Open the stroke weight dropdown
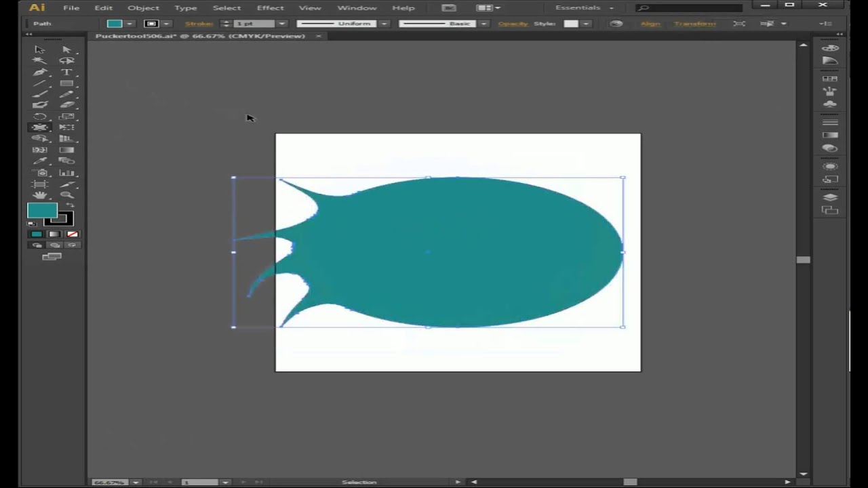This screenshot has width=868, height=488. point(281,24)
